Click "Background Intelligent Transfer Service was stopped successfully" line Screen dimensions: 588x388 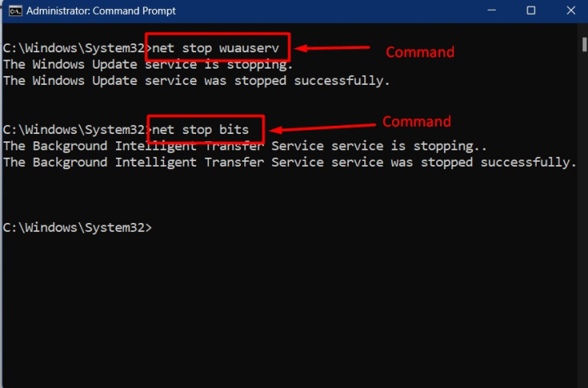(289, 162)
